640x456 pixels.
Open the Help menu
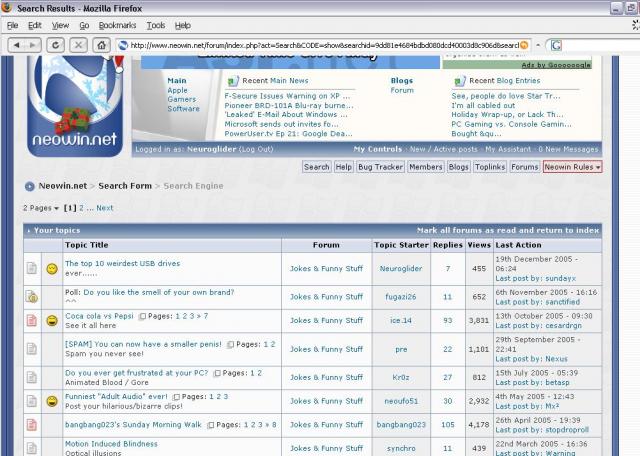183,25
